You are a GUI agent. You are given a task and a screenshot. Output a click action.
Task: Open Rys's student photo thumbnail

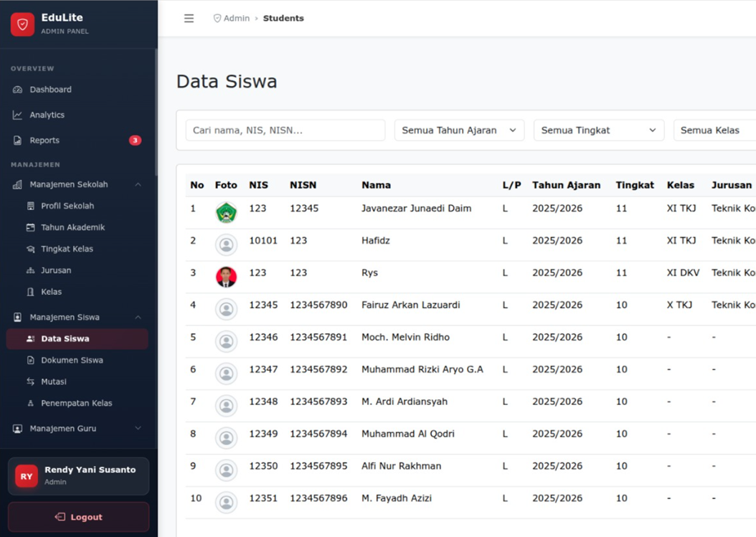click(x=226, y=277)
